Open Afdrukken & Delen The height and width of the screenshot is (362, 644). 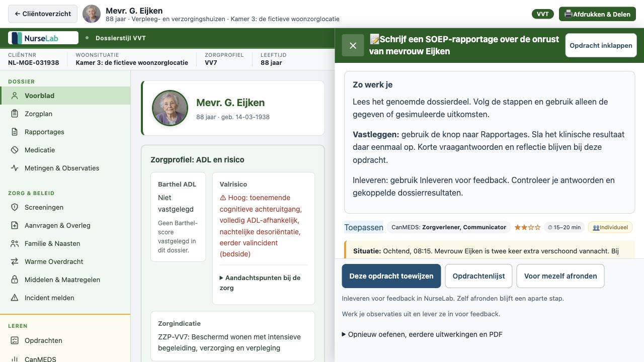[x=597, y=14]
